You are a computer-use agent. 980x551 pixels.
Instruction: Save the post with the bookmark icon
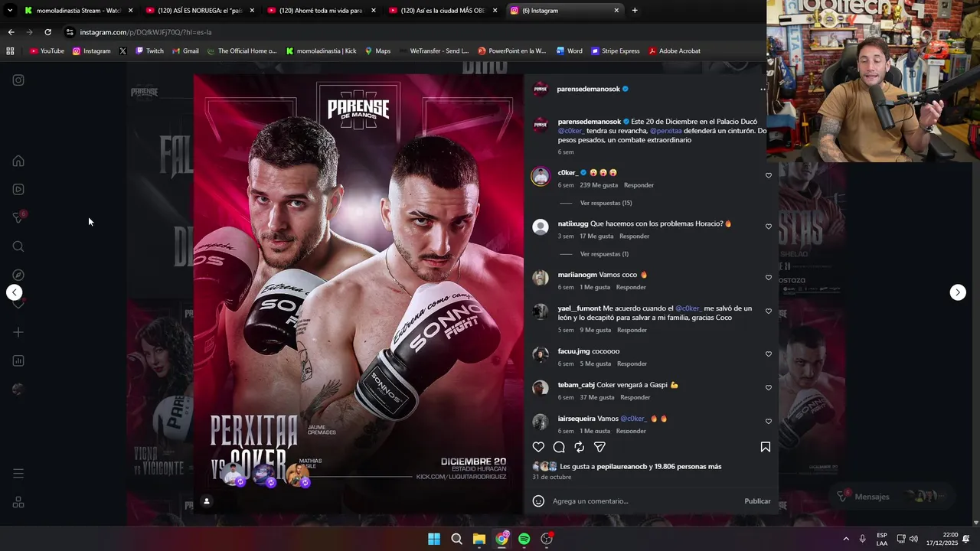765,447
